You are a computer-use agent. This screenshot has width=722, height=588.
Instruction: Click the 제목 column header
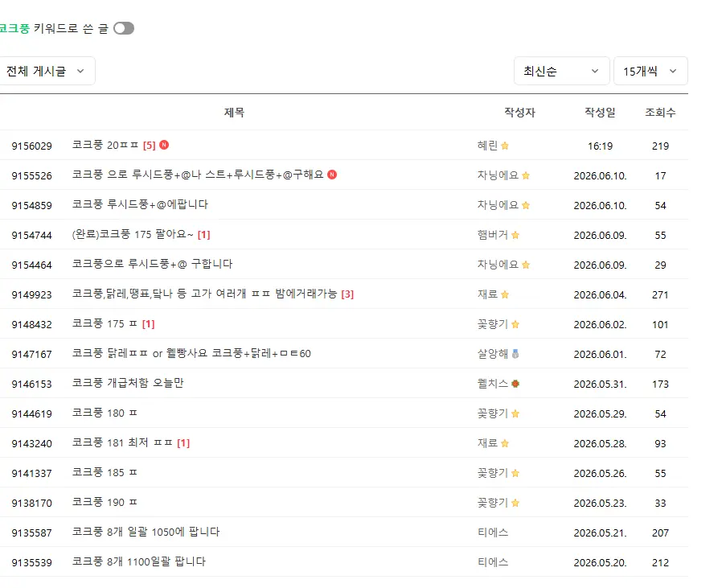pos(234,112)
